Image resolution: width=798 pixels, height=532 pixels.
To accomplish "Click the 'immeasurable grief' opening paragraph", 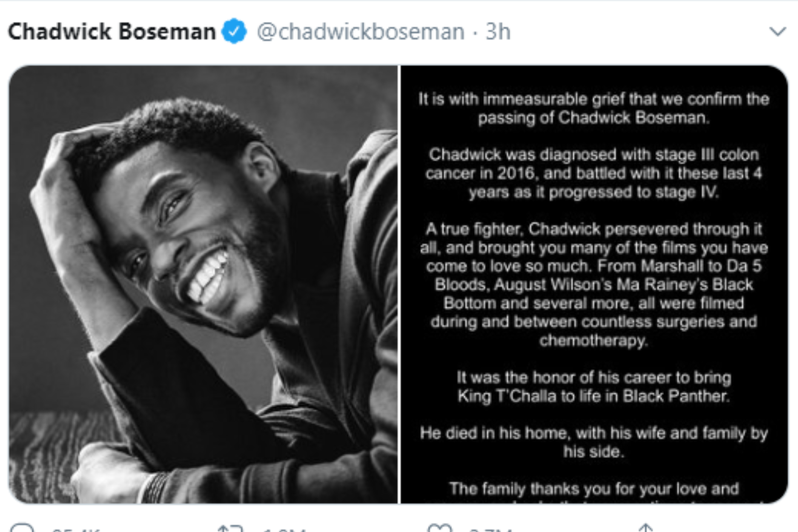I will point(594,108).
